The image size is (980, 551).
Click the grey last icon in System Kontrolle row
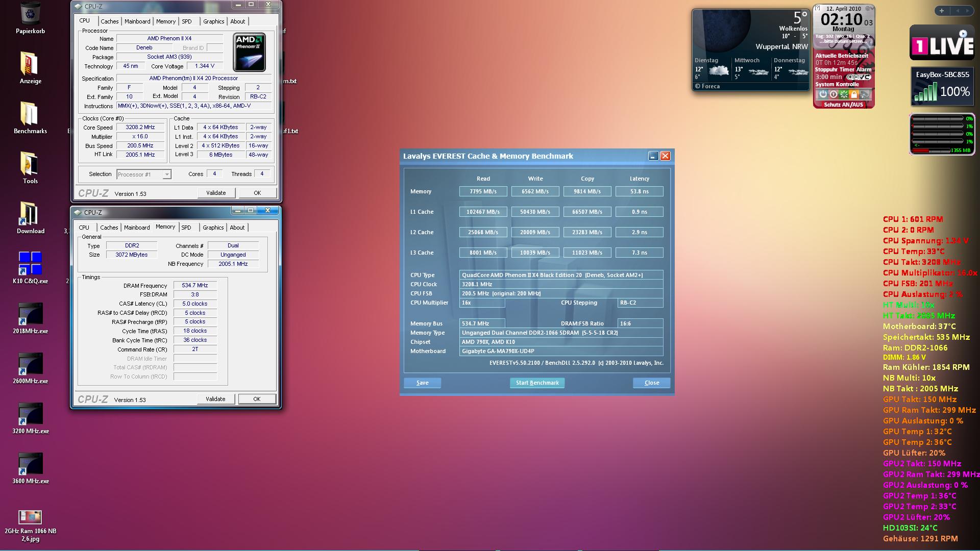point(864,94)
